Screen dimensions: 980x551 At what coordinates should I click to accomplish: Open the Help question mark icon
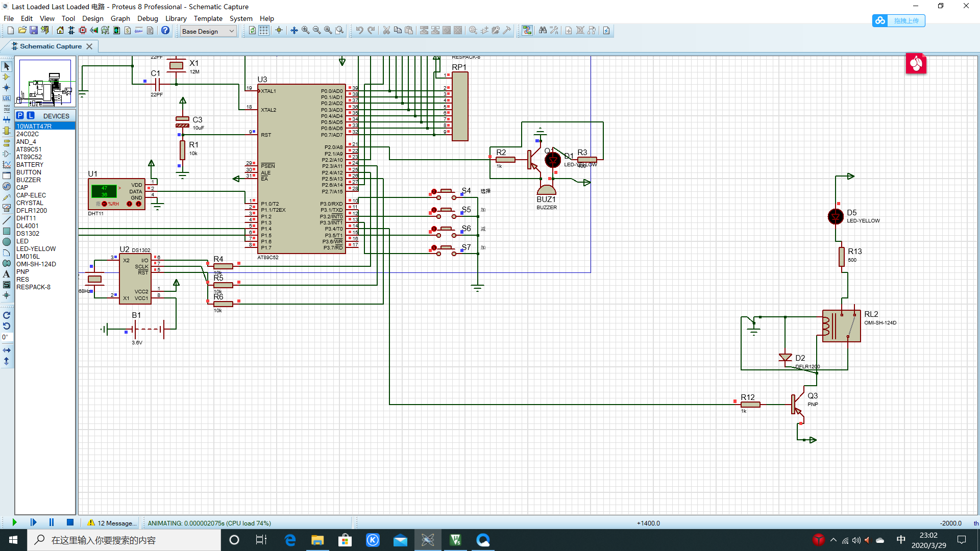pyautogui.click(x=165, y=31)
